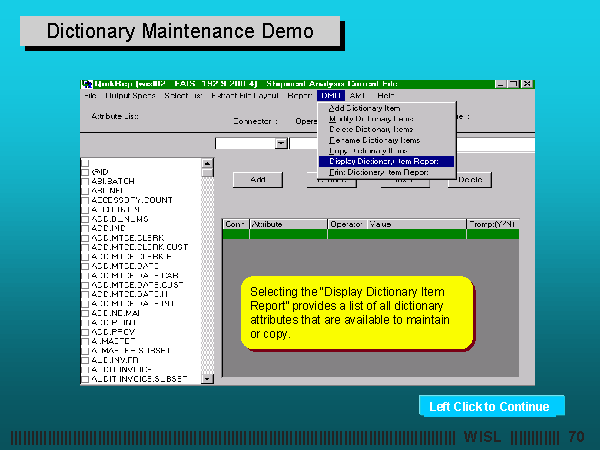Click the attribute list vertical scrollbar track
600x450 pixels.
click(x=208, y=280)
